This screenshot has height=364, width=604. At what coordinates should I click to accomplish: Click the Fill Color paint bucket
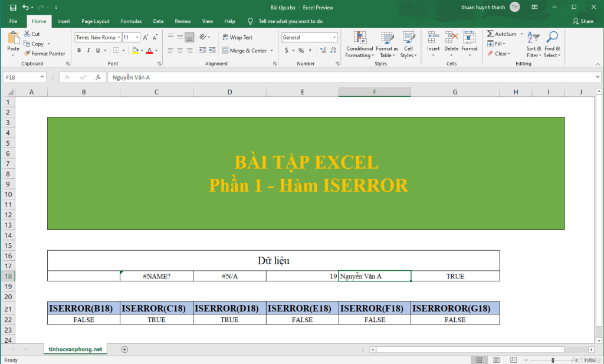[x=135, y=51]
